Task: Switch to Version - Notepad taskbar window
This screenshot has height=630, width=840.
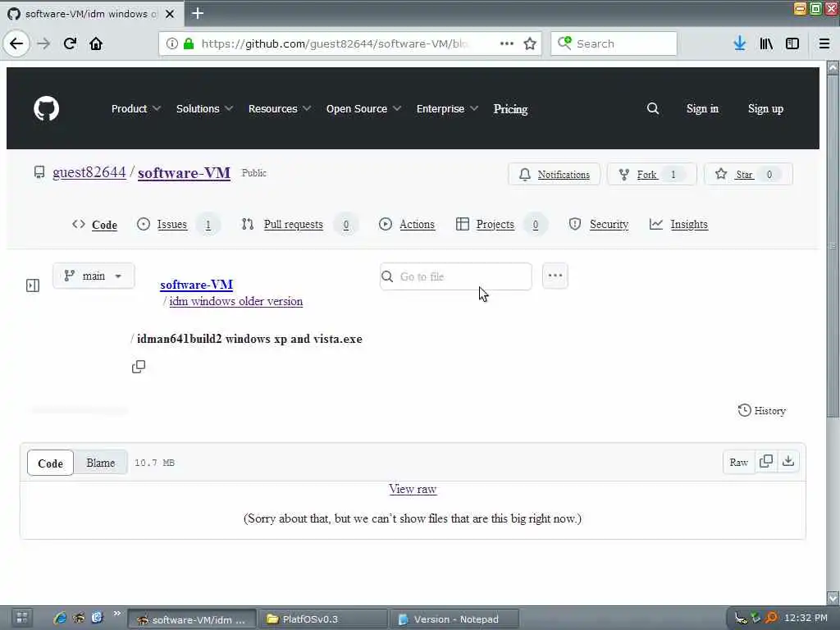Action: (455, 619)
